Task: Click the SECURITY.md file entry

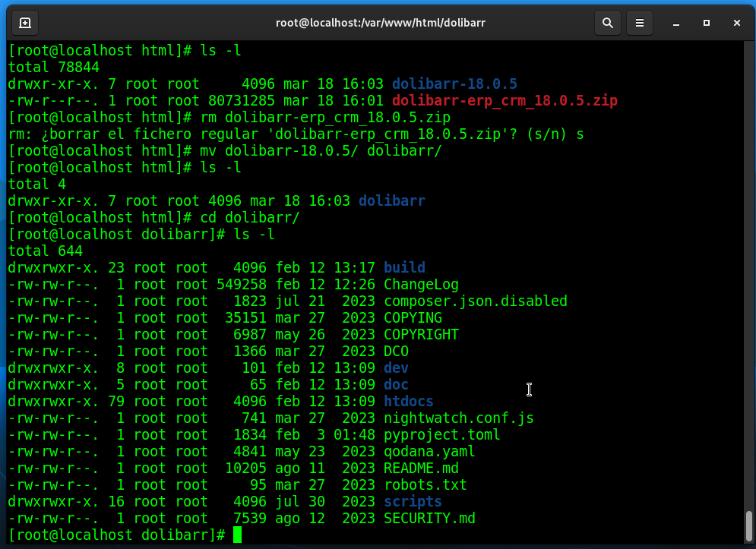Action: point(429,518)
